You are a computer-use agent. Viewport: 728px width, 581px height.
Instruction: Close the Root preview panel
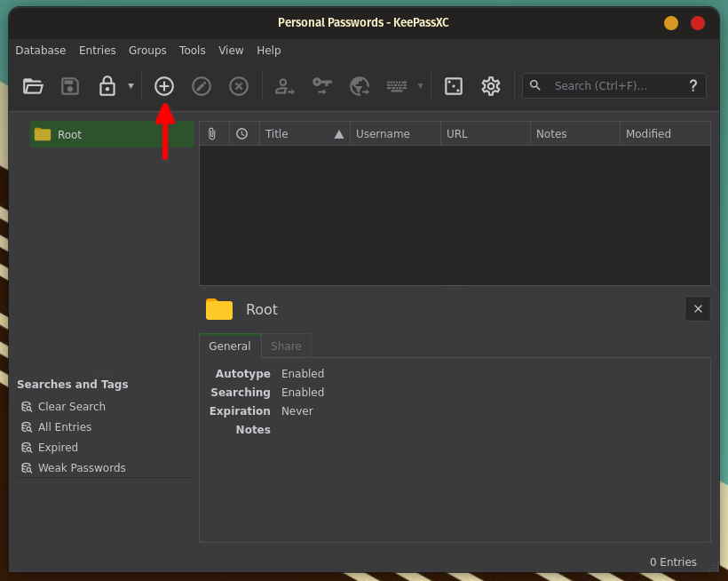tap(698, 309)
